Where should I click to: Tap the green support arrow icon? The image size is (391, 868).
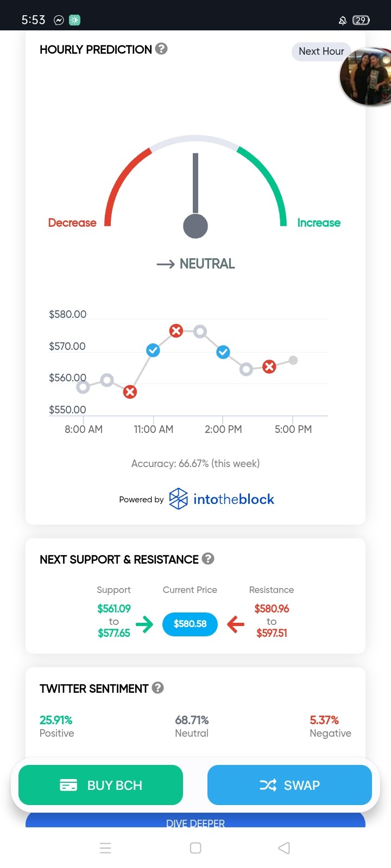[x=144, y=624]
